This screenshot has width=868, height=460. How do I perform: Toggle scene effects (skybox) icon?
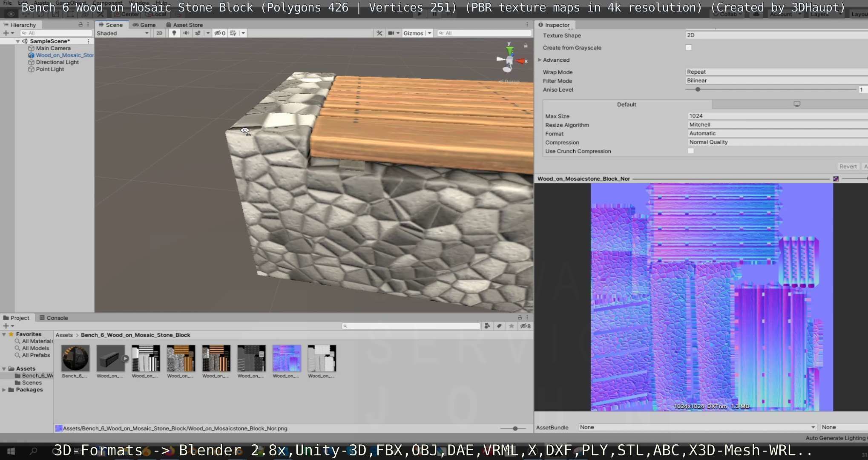198,33
